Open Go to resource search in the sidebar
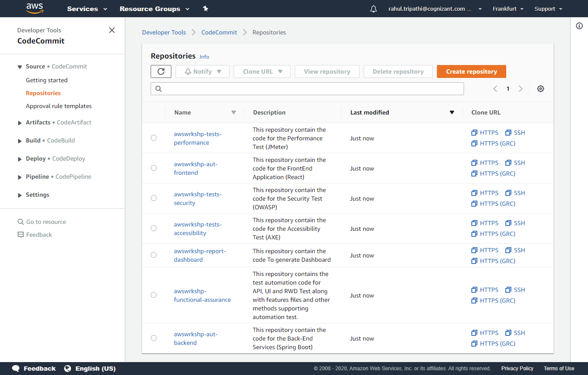This screenshot has width=588, height=375. pyautogui.click(x=42, y=222)
